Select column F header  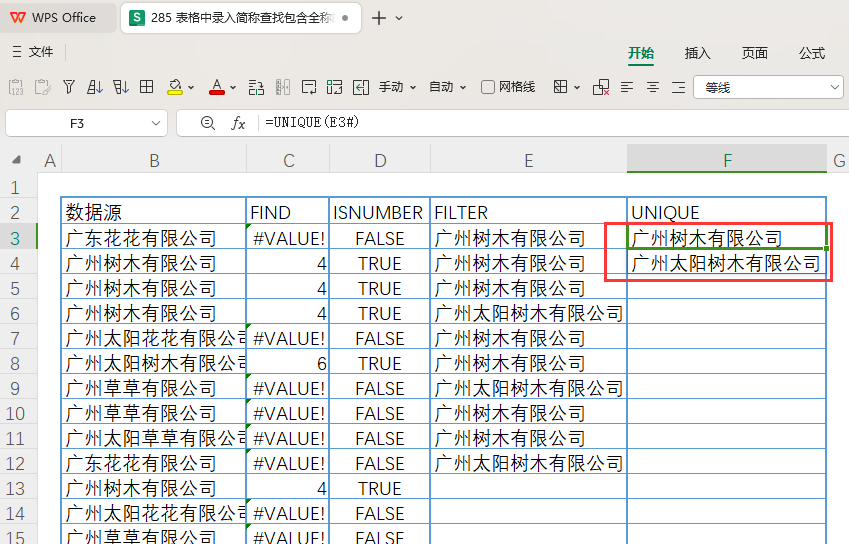tap(727, 160)
